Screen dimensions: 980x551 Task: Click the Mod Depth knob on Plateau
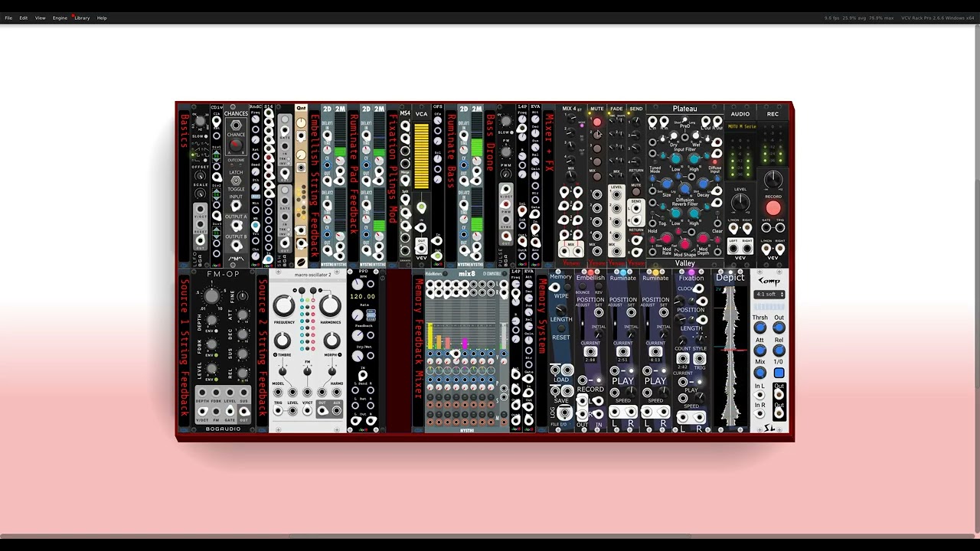(703, 239)
